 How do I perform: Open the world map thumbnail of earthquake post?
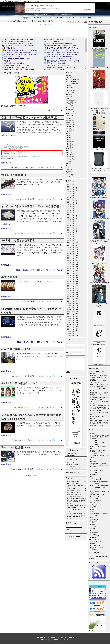click(8, 249)
